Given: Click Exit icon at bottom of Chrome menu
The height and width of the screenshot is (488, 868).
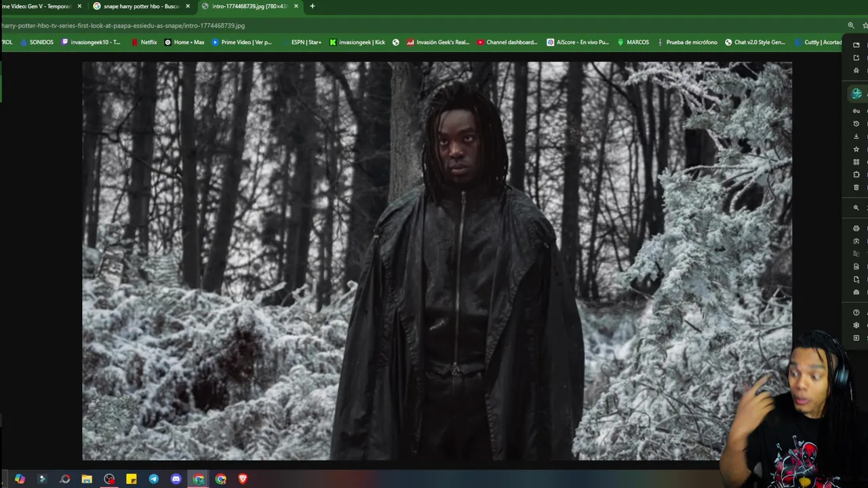Looking at the screenshot, I should click(x=856, y=338).
